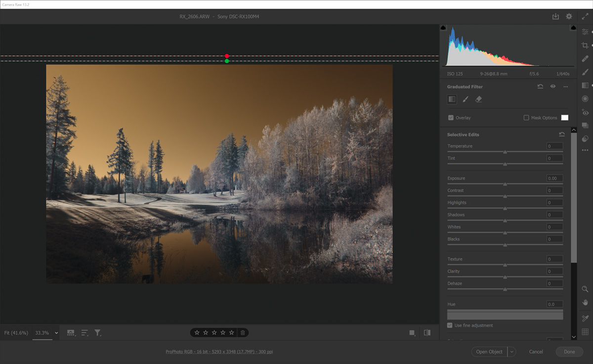
Task: Expand the Open Object dropdown arrow
Action: [x=511, y=352]
